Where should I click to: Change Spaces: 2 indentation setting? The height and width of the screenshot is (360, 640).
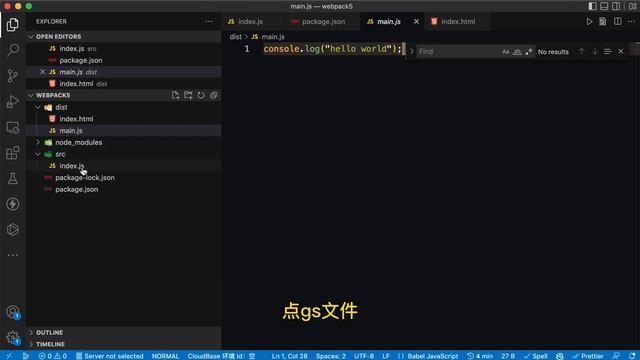coord(331,356)
